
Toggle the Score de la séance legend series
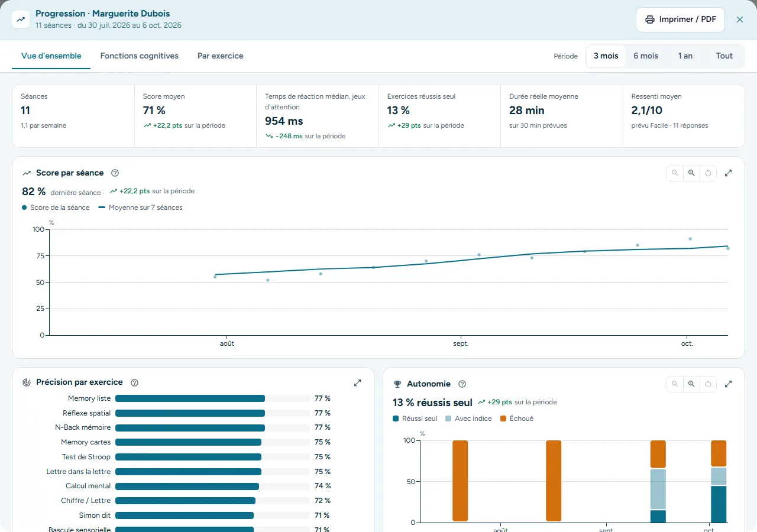point(56,208)
